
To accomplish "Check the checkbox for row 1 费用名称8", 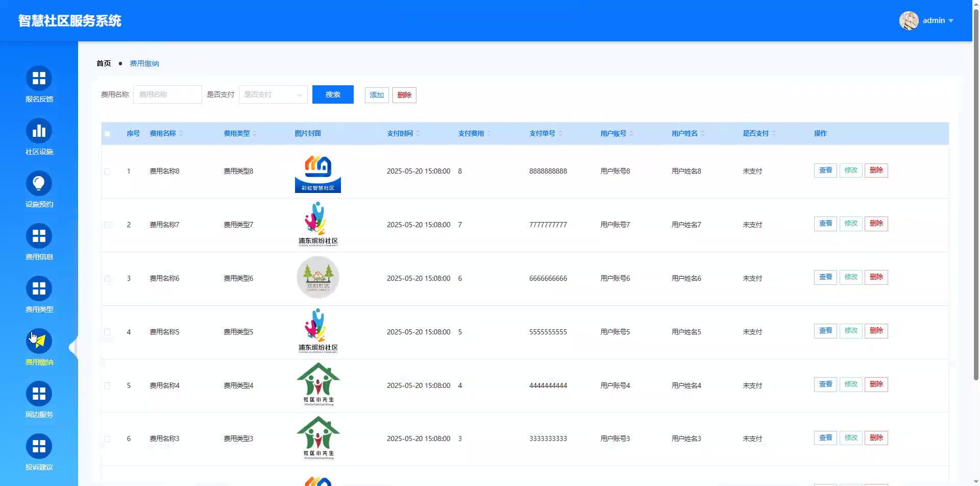I will (107, 172).
